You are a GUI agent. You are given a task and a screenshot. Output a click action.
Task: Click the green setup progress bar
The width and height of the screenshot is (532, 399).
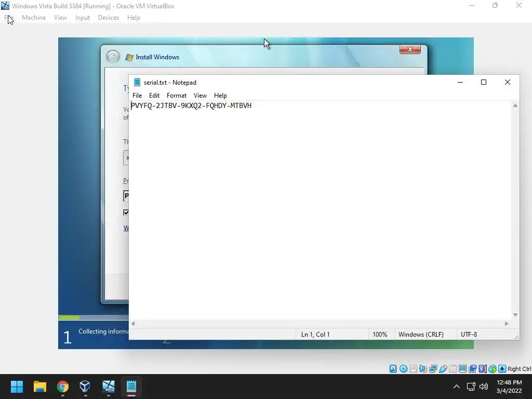[69, 317]
